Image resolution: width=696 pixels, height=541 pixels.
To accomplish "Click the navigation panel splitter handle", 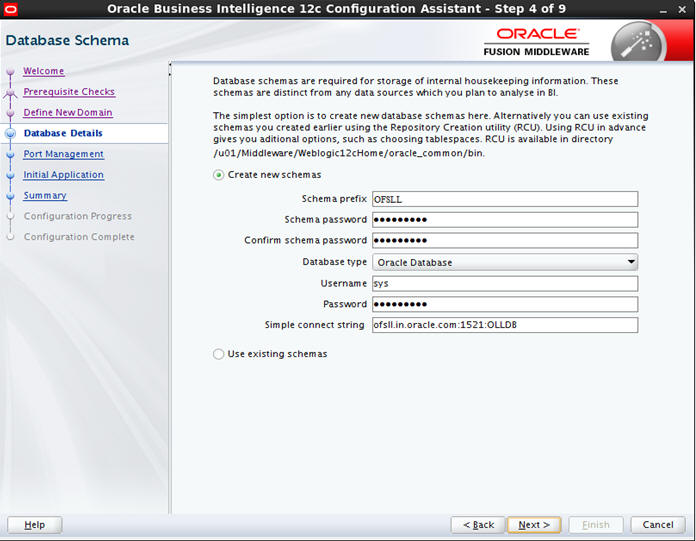I will pos(170,70).
